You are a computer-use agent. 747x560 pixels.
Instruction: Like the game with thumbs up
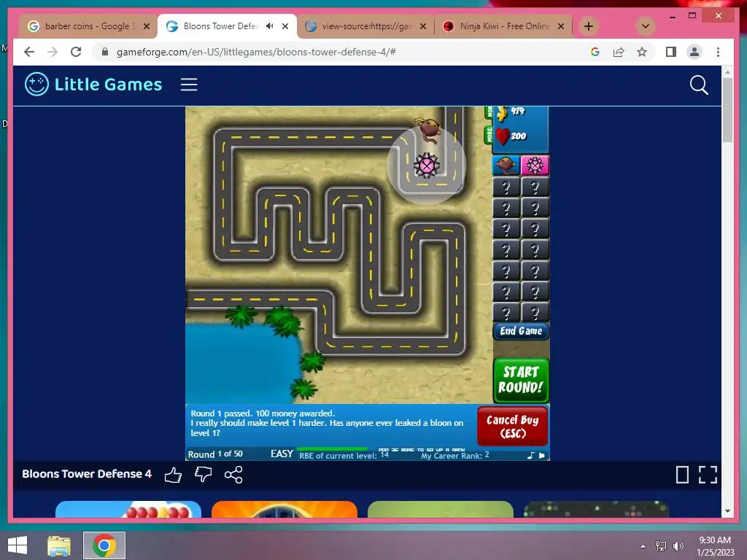(x=174, y=475)
